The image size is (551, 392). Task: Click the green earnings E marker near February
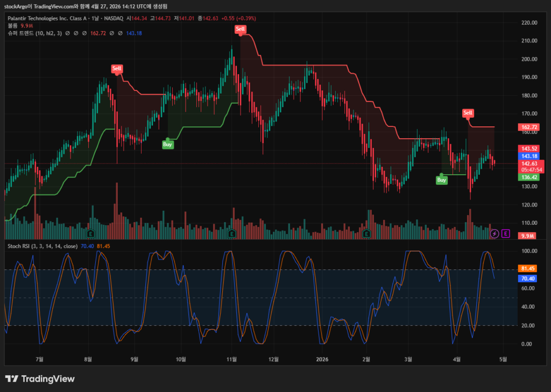tap(366, 233)
